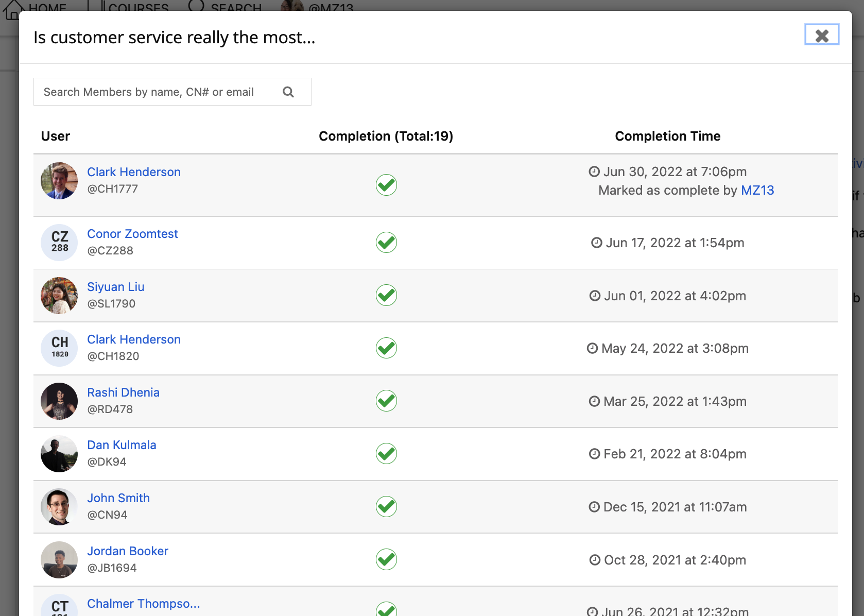864x616 pixels.
Task: Open Chalmer Thompso... profile link
Action: [144, 603]
